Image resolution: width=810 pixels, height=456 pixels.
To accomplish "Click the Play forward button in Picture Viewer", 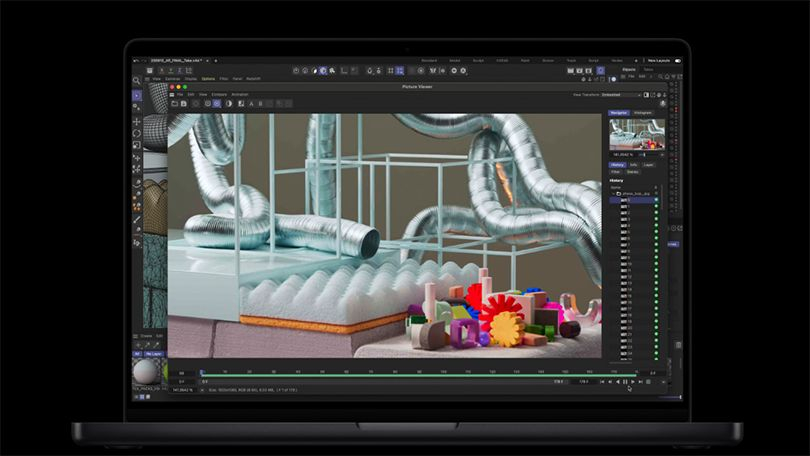I will (x=632, y=381).
